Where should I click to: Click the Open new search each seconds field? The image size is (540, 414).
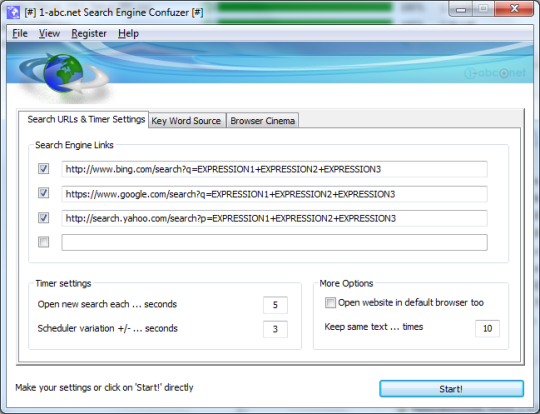(x=275, y=305)
